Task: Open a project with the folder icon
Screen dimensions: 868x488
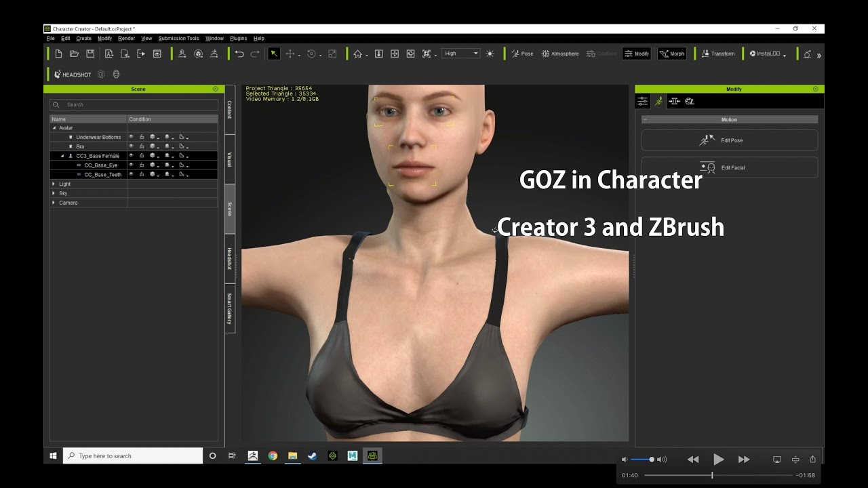Action: pos(75,54)
